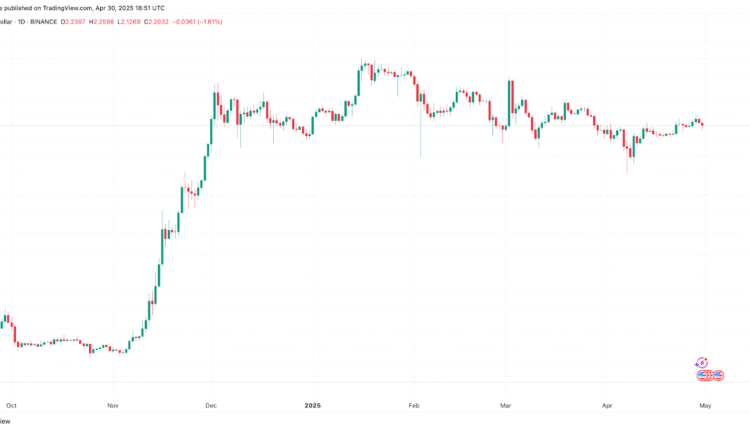750x430 pixels.
Task: Click the rightmost US flag event icon
Action: click(717, 376)
